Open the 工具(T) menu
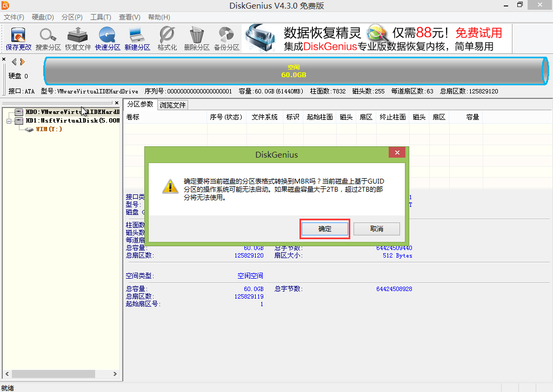This screenshot has height=392, width=553. coord(101,17)
